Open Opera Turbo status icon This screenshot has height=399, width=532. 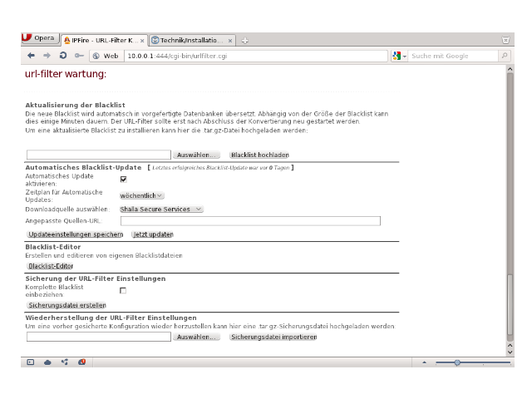pos(81,362)
